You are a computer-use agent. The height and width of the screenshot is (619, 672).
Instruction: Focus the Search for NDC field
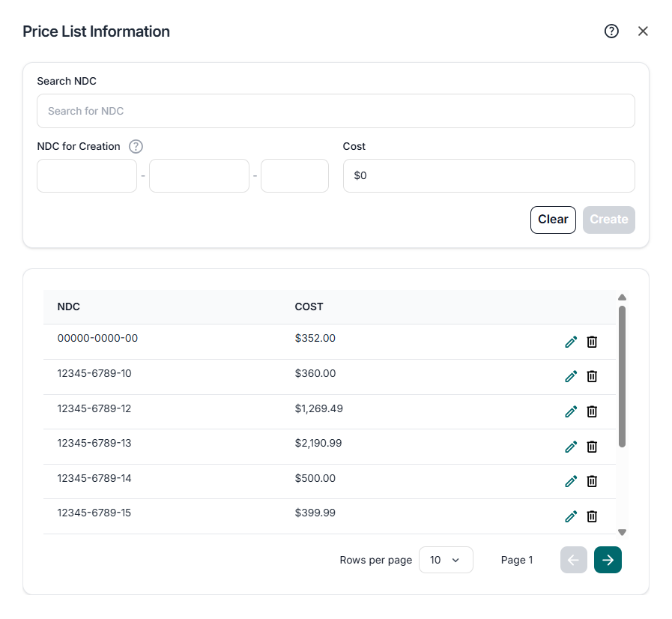(x=336, y=111)
